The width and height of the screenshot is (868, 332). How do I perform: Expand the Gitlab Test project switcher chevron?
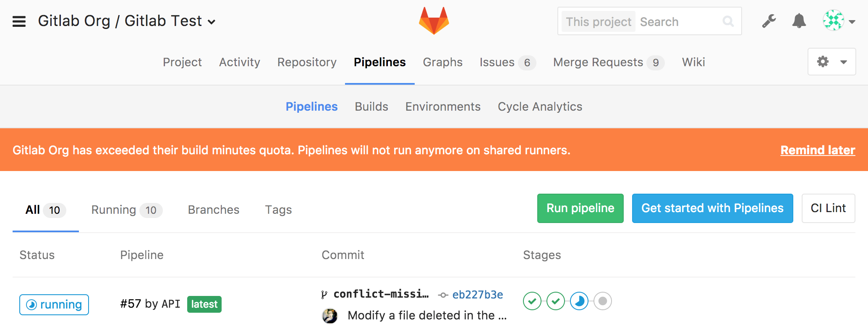pyautogui.click(x=212, y=22)
